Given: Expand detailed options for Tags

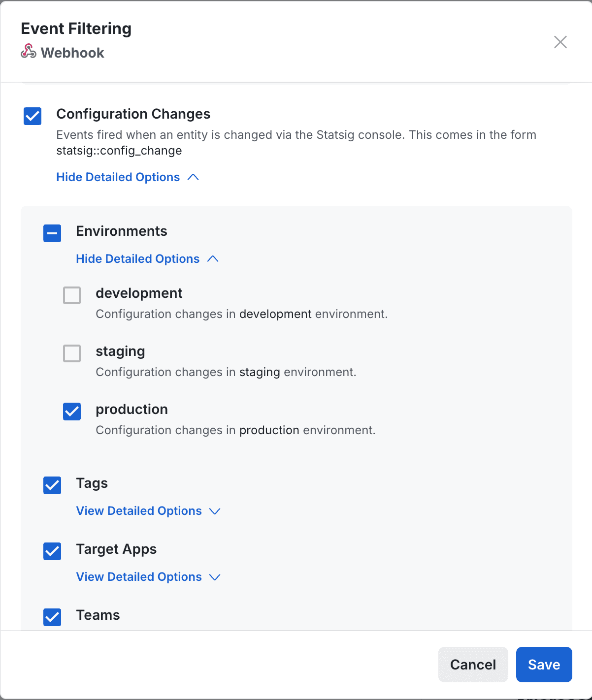Looking at the screenshot, I should [x=138, y=510].
